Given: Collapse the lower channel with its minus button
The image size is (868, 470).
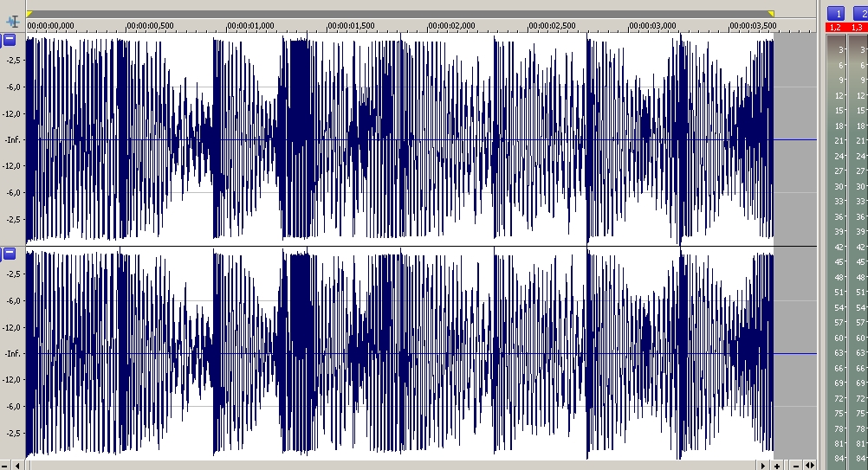Looking at the screenshot, I should pos(9,254).
